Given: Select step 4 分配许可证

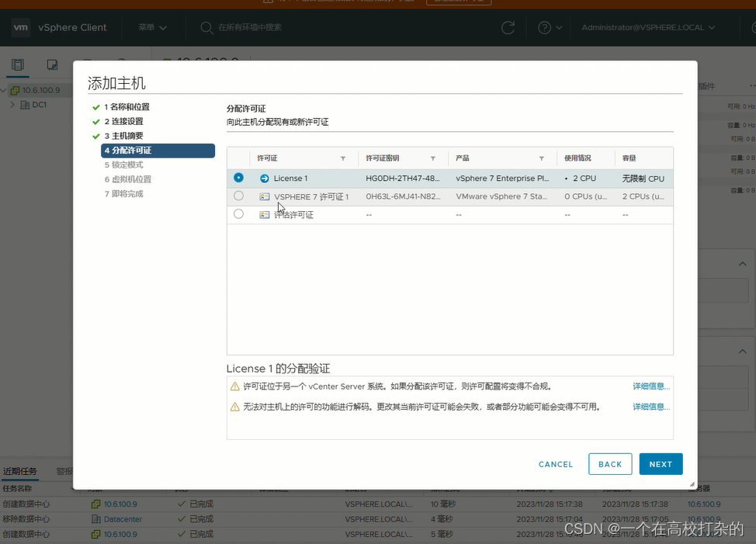Looking at the screenshot, I should [x=158, y=151].
